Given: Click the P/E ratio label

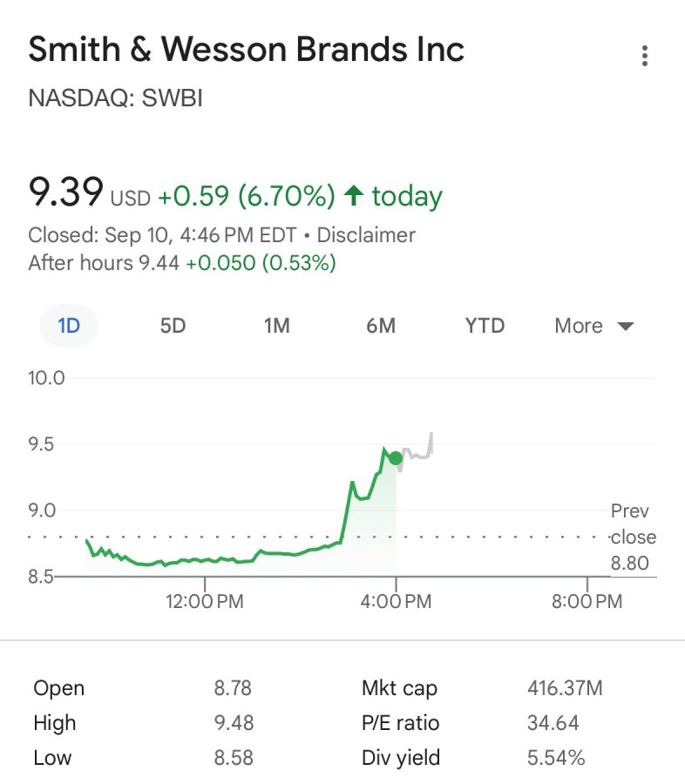Looking at the screenshot, I should 400,723.
